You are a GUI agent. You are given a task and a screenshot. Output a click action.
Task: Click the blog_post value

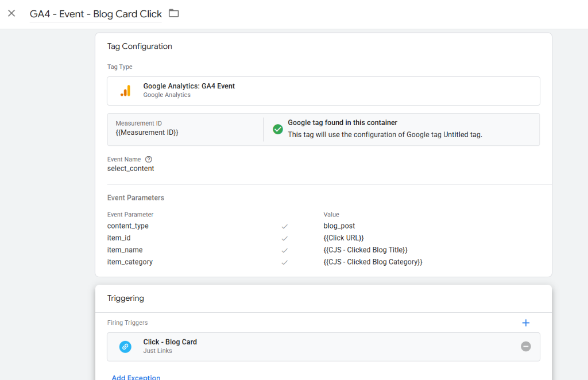point(339,226)
